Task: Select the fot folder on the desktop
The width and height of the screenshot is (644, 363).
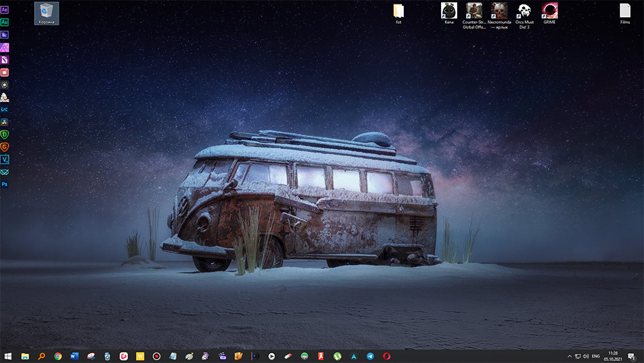Action: 399,14
